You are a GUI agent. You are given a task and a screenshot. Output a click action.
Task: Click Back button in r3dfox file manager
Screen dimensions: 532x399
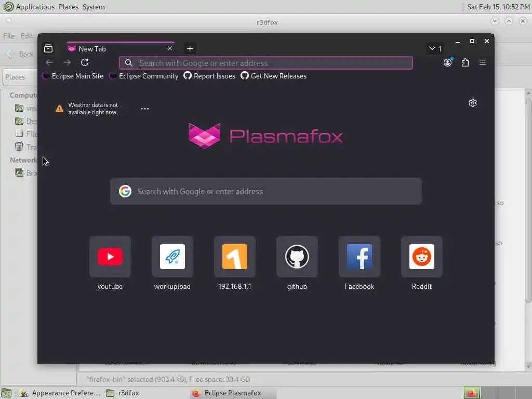point(20,54)
